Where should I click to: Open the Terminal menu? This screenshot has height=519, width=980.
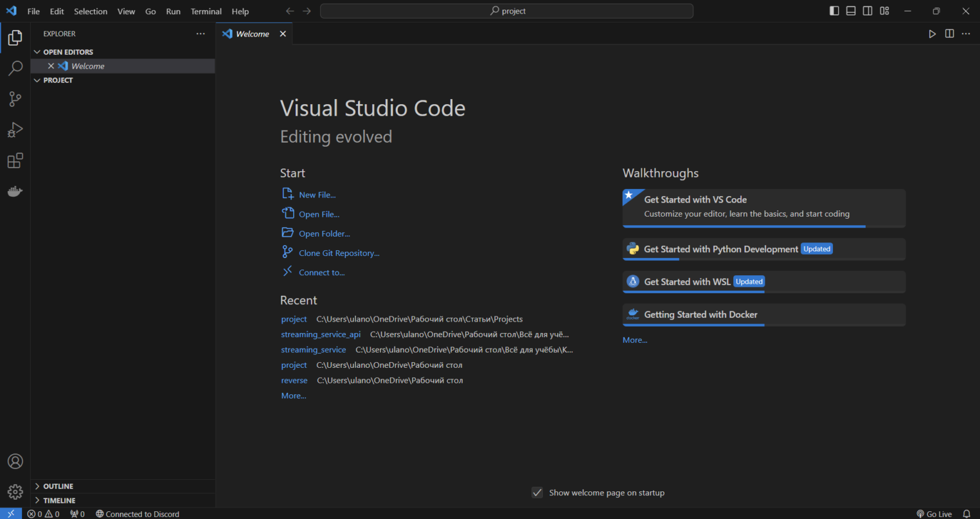click(x=206, y=12)
